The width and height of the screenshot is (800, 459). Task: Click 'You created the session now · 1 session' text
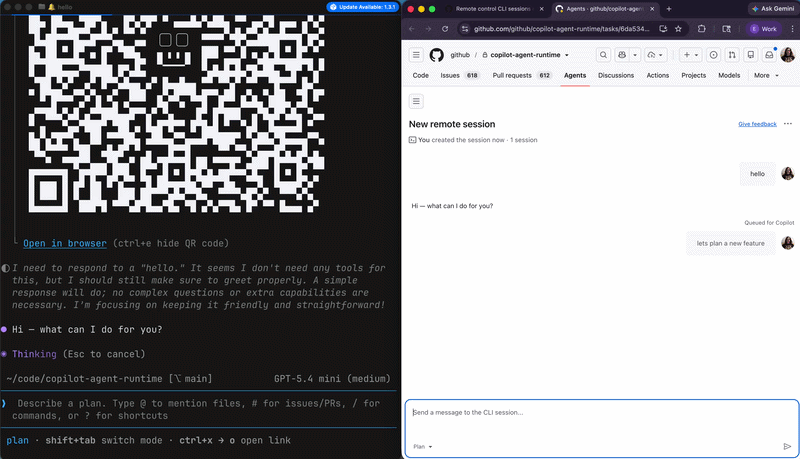tap(478, 140)
